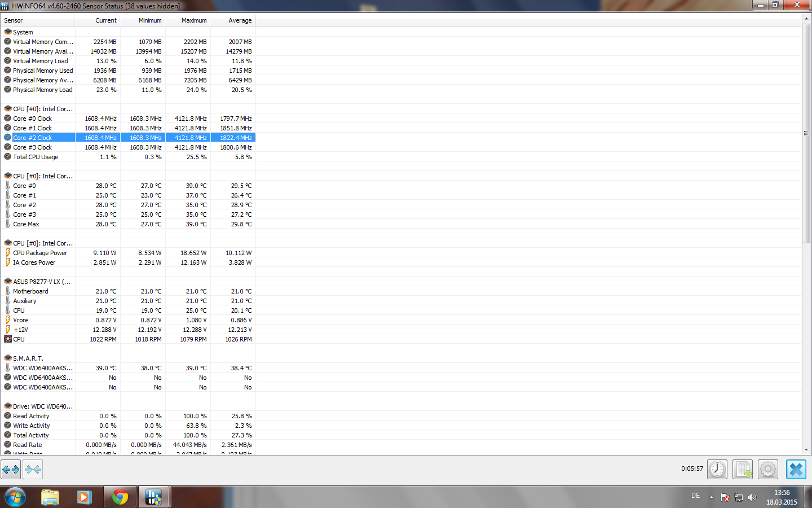Select Read Rate row

(128, 445)
